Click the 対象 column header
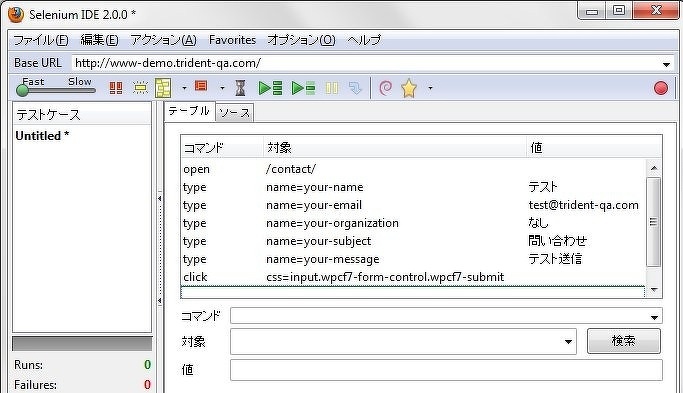683x393 pixels. tap(395, 148)
